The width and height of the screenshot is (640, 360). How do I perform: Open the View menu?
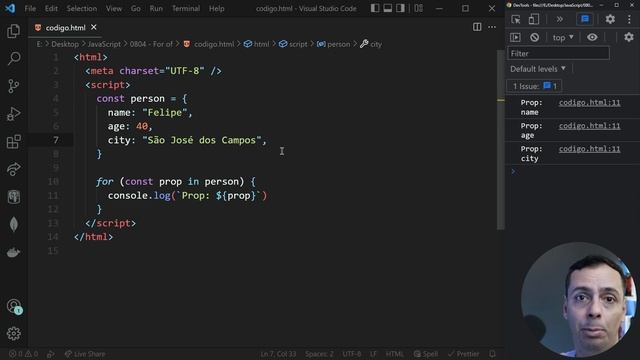114,8
